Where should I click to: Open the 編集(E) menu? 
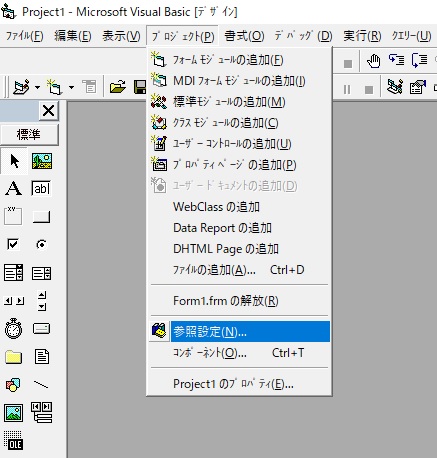(x=73, y=35)
